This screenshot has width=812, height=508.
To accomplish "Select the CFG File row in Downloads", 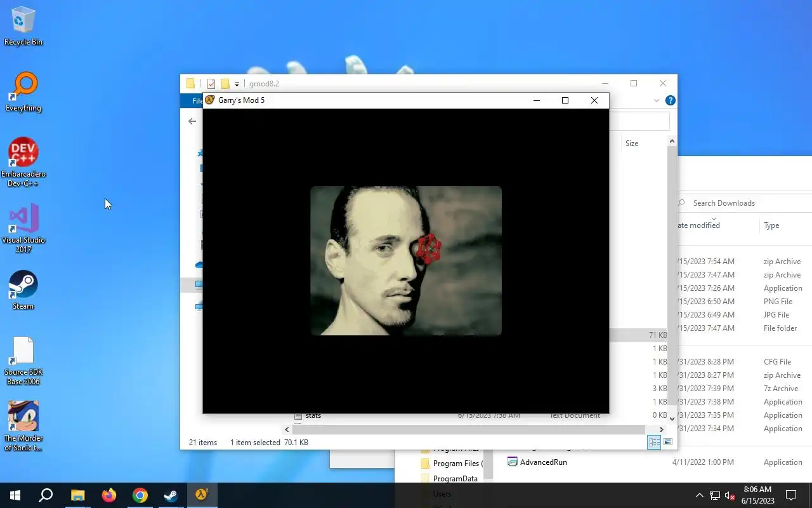I will [x=744, y=362].
